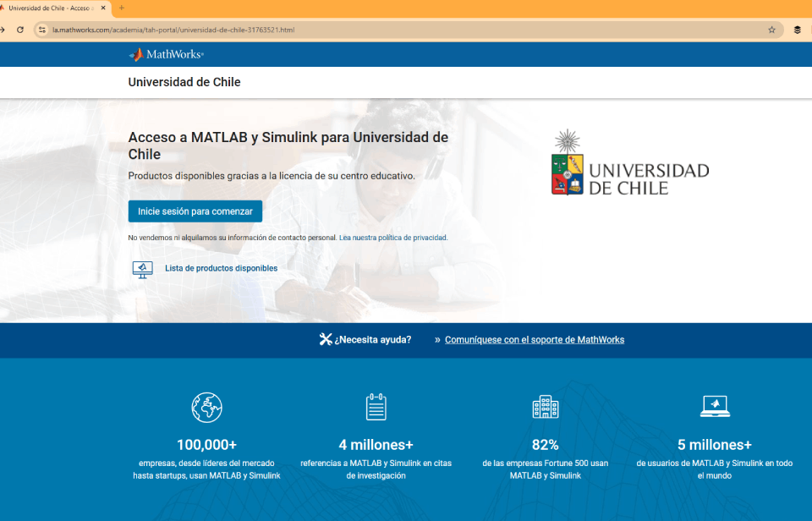
Task: Open the browser extensions layered icon
Action: click(x=797, y=30)
